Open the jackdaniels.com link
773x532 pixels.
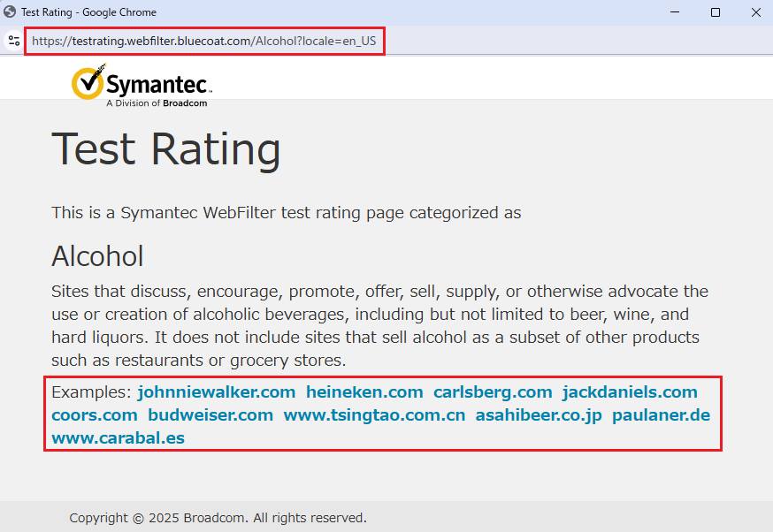[630, 391]
